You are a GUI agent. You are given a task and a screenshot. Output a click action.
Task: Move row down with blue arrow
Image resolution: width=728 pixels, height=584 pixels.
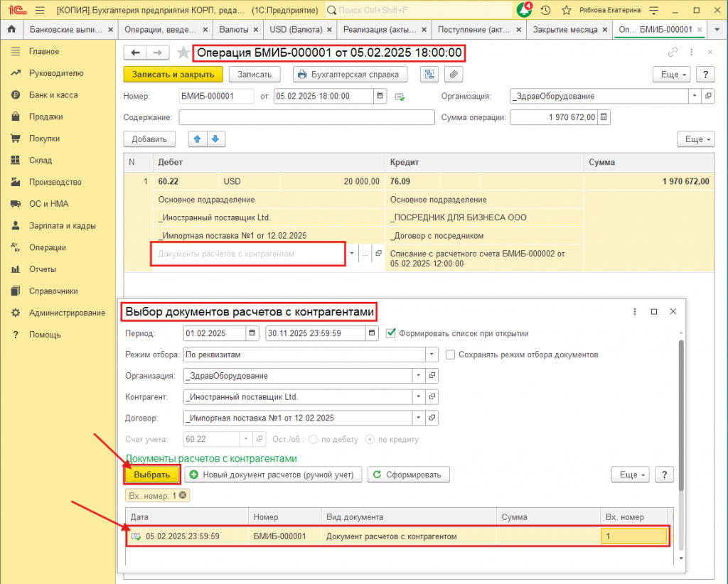coord(215,139)
